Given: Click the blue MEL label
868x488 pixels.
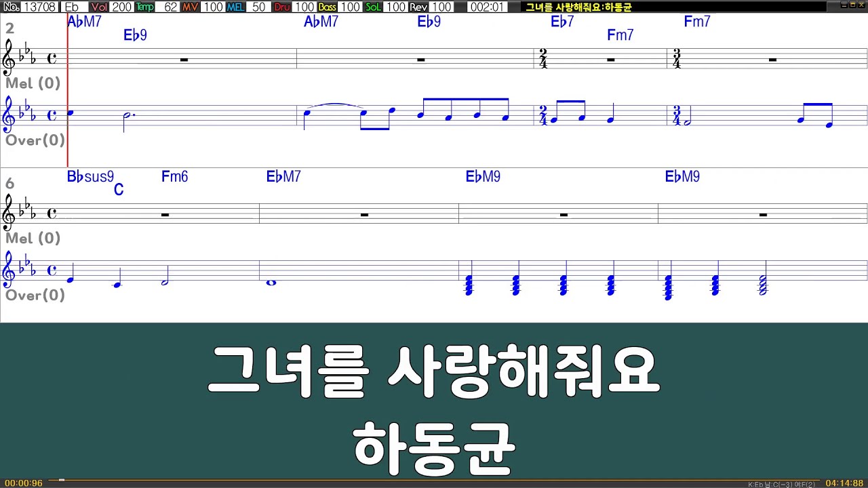Looking at the screenshot, I should [236, 7].
